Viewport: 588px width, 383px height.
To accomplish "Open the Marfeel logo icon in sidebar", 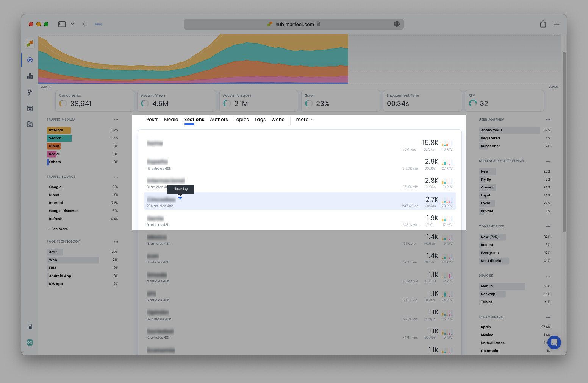I will [30, 44].
